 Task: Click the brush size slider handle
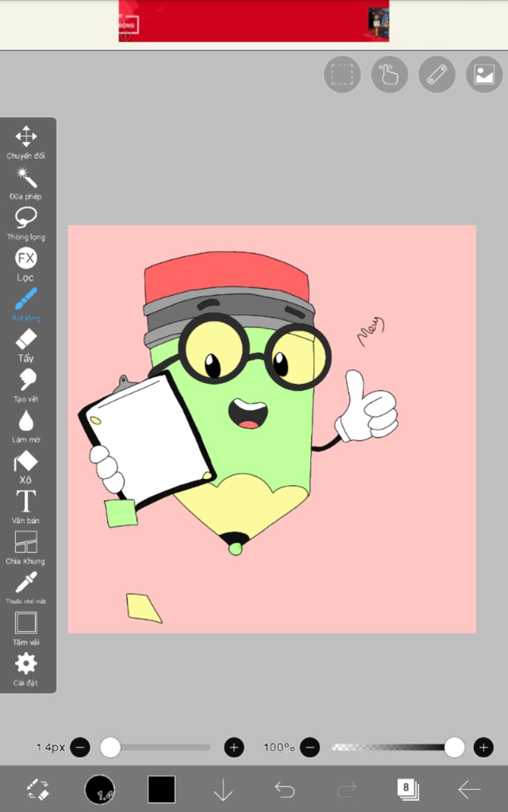[x=110, y=747]
